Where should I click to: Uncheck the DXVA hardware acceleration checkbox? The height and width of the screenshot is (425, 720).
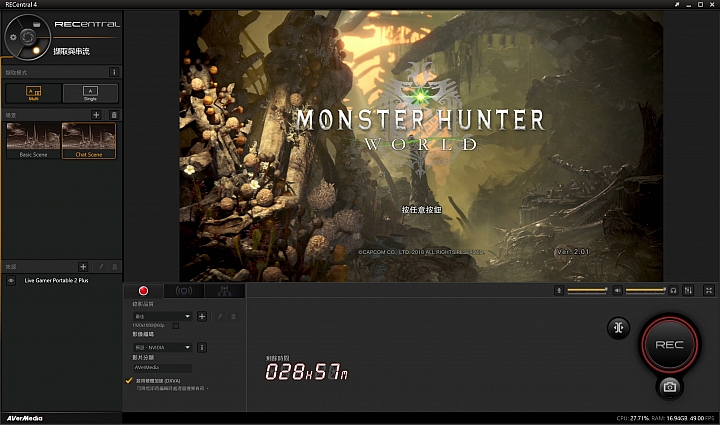pyautogui.click(x=129, y=380)
